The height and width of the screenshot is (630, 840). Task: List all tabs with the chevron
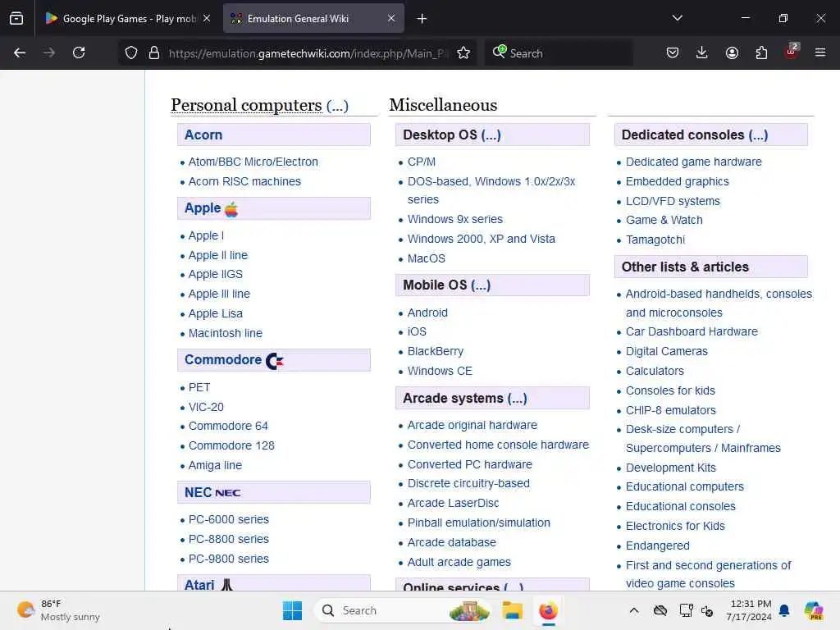(x=677, y=18)
